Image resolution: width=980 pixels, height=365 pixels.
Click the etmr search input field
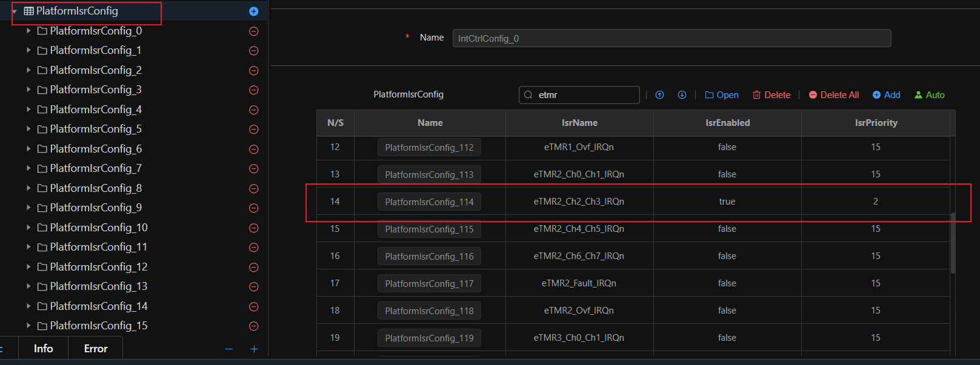[585, 95]
